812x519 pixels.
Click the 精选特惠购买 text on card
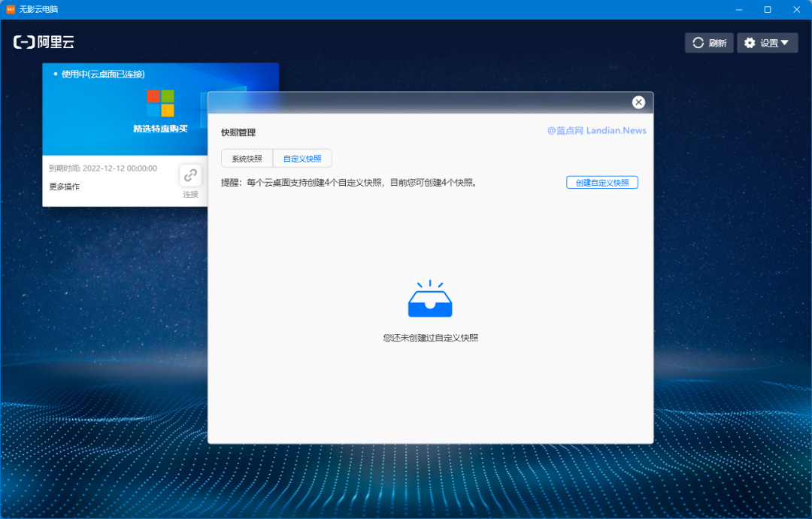(161, 129)
